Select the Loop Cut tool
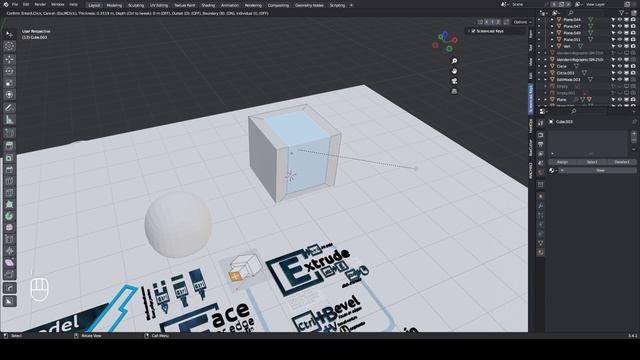This screenshot has height=360, width=640. 9,181
